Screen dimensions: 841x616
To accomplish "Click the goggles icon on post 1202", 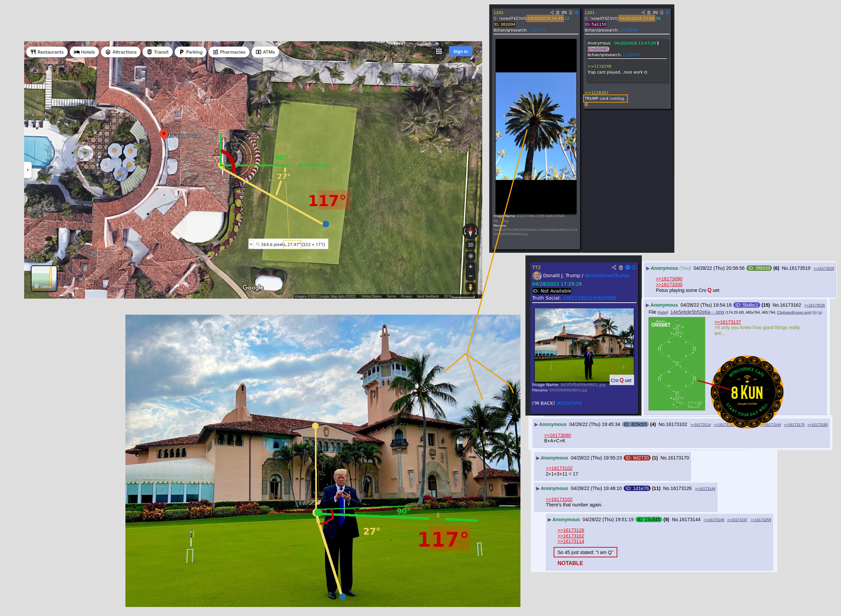I will (564, 12).
